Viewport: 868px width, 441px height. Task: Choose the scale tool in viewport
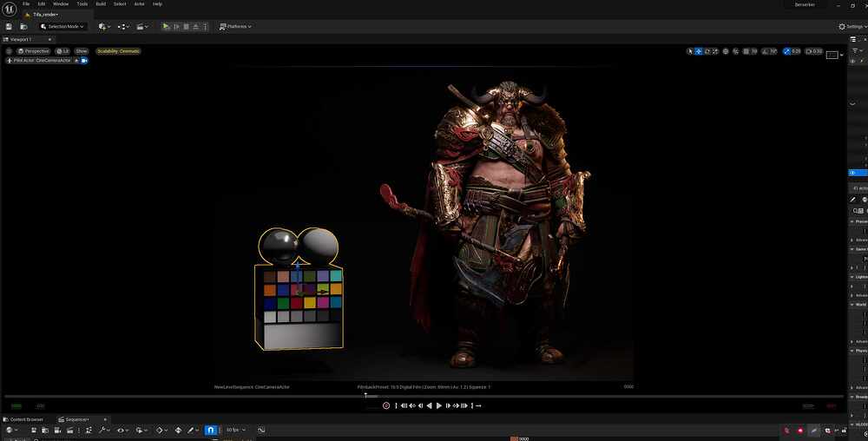point(715,51)
